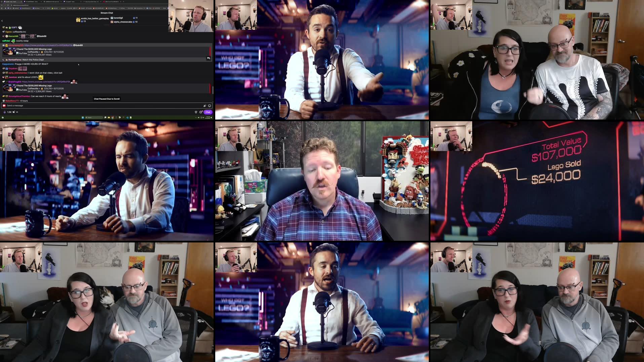Screen dimensions: 644x362
Task: Click the reply arrow on viruszwerg120's message
Action: click(209, 58)
